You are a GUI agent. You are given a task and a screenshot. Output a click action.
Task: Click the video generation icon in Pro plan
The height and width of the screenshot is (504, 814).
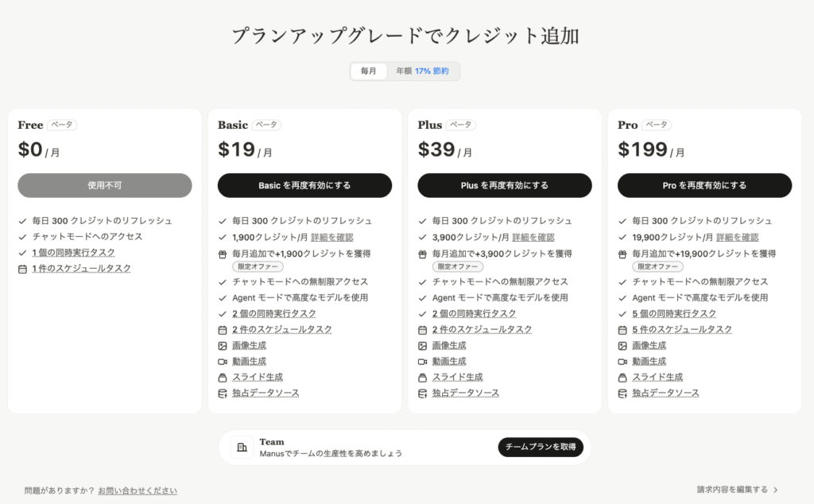point(622,362)
